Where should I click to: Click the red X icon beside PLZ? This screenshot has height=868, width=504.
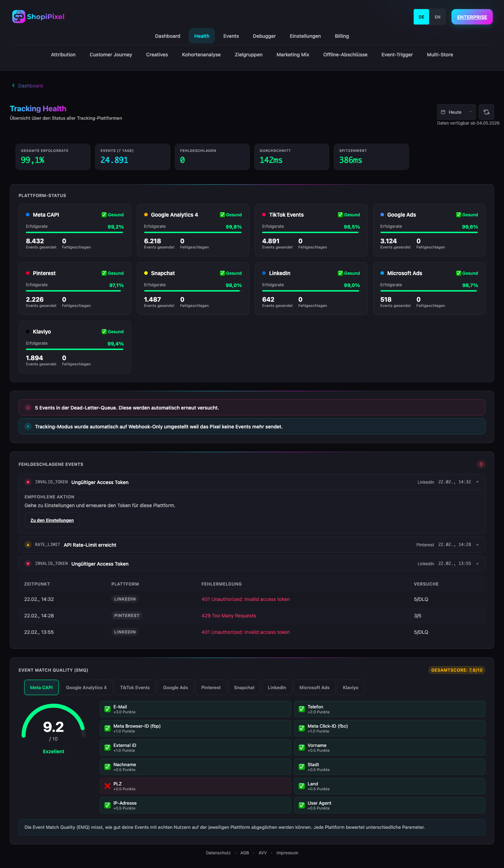pos(107,786)
